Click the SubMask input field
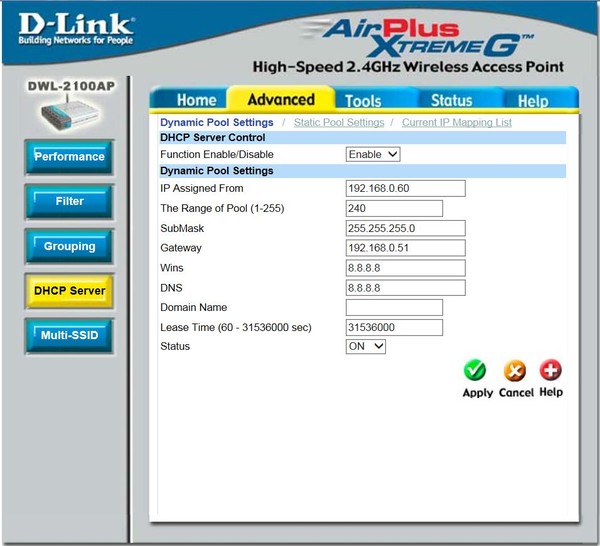The image size is (600, 546). click(x=406, y=228)
